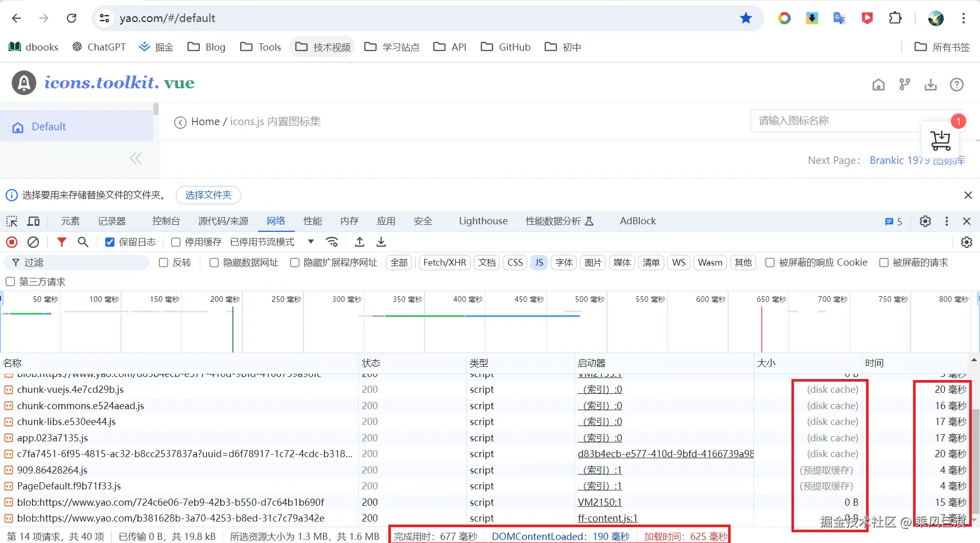Viewport: 980px width, 543px height.
Task: Switch to 元素 DevTools tab
Action: [70, 221]
